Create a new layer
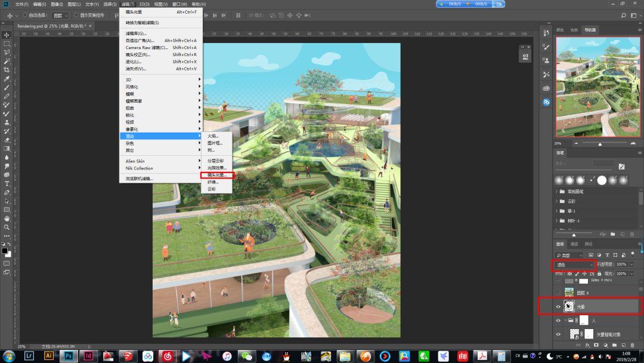644x363 pixels. 624,345
